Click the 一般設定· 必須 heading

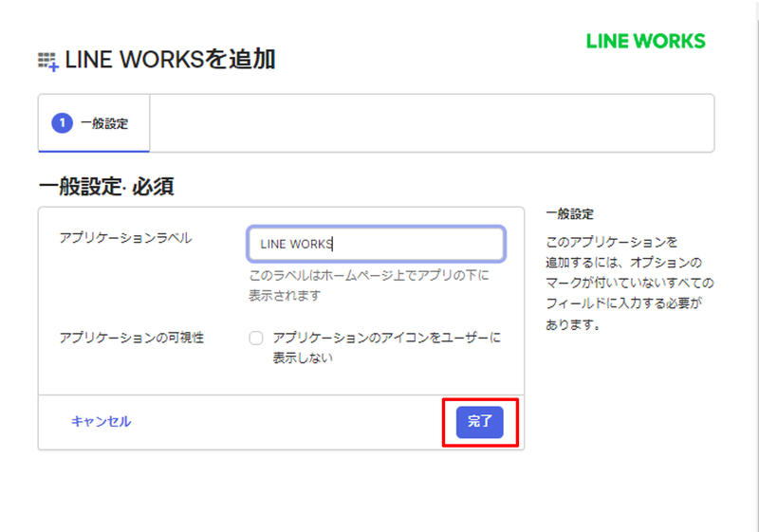(106, 186)
